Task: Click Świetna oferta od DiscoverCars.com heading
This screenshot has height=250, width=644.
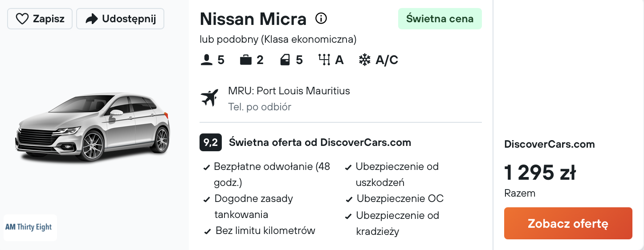Action: (320, 143)
